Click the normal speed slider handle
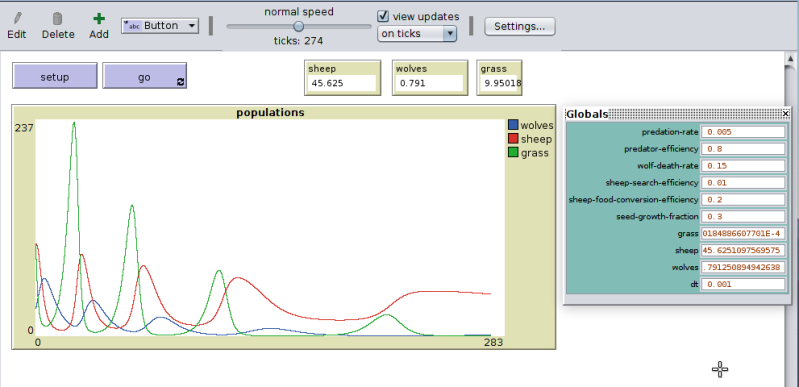Screen dimensions: 799x387 [299, 26]
